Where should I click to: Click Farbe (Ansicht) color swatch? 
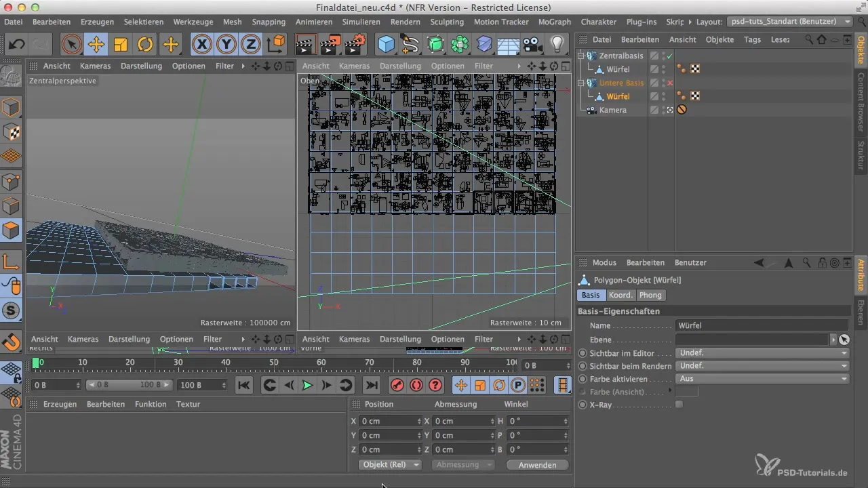687,392
